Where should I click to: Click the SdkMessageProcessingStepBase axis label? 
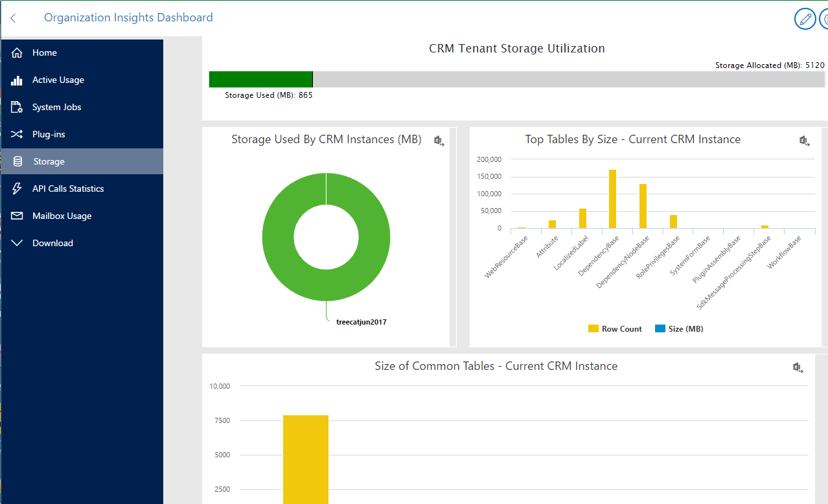733,272
